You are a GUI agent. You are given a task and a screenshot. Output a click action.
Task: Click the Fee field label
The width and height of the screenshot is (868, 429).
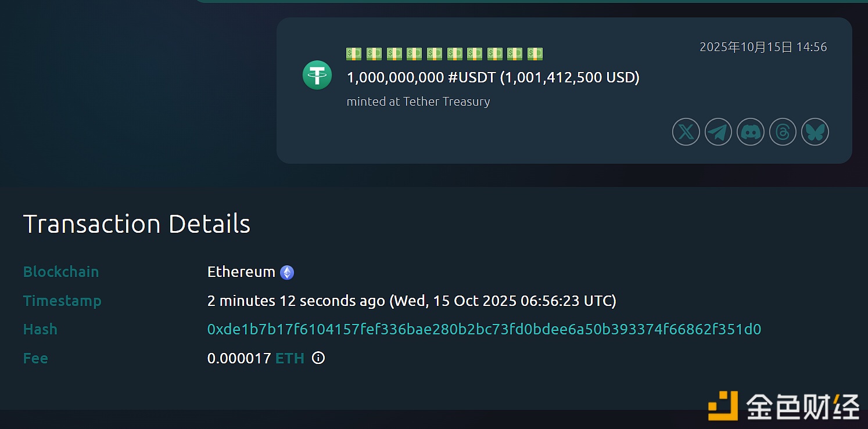pos(35,358)
